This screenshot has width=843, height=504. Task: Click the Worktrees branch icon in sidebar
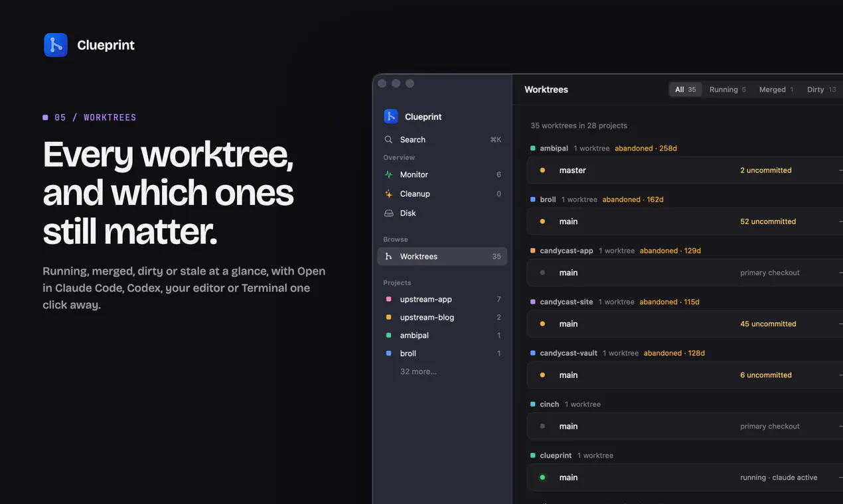[389, 256]
